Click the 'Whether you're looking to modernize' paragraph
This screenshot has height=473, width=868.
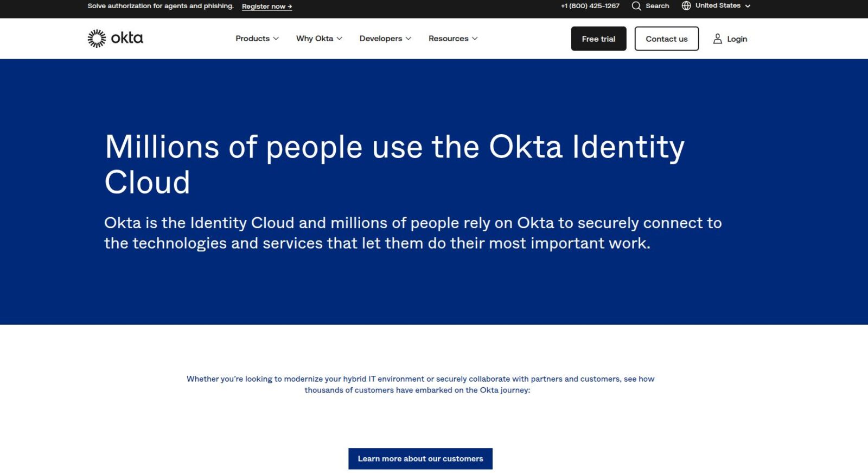coord(420,384)
